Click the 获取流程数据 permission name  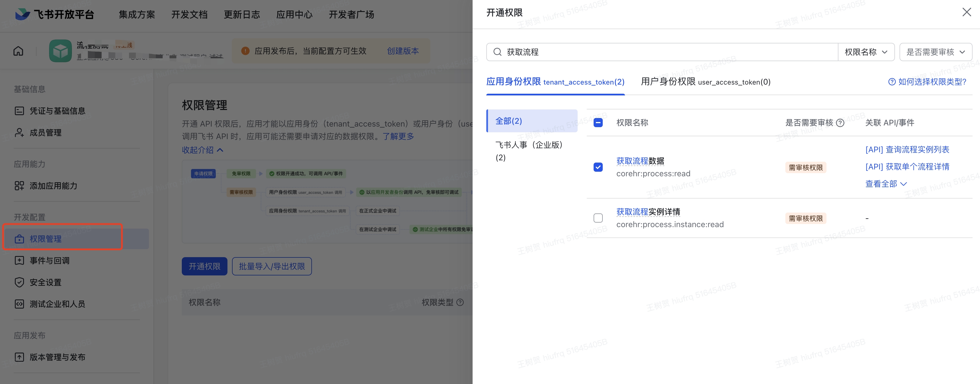pos(640,161)
